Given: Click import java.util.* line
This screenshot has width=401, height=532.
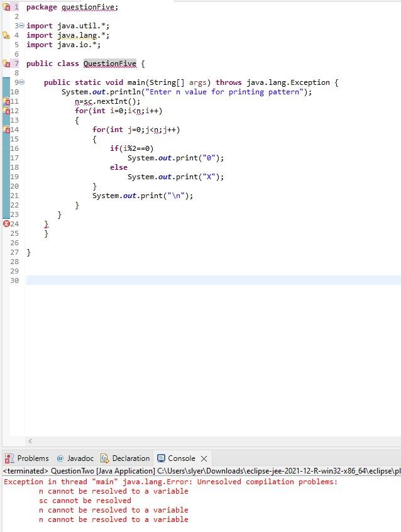Looking at the screenshot, I should point(68,26).
